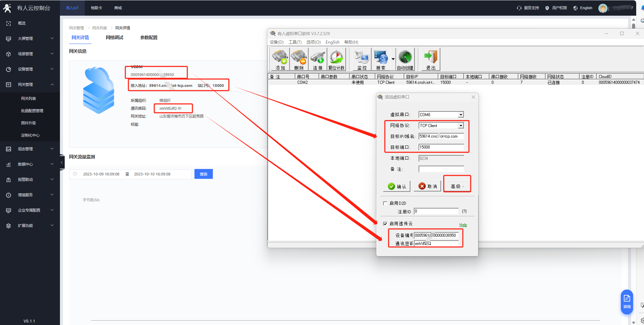Click the 场景管理 sidebar icon

coord(9,54)
